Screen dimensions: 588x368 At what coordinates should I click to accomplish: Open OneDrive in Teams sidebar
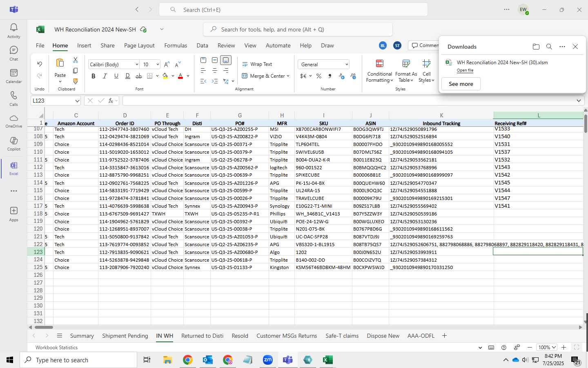click(13, 121)
